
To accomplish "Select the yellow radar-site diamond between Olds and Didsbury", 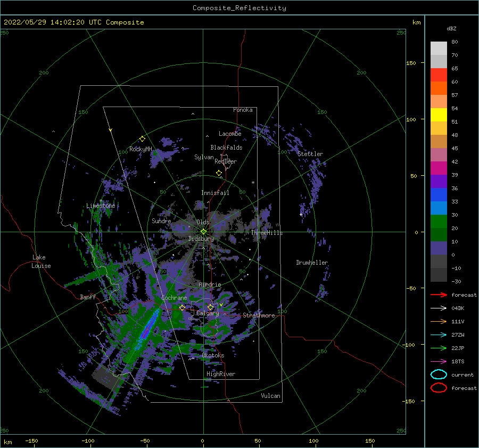I will pos(203,232).
